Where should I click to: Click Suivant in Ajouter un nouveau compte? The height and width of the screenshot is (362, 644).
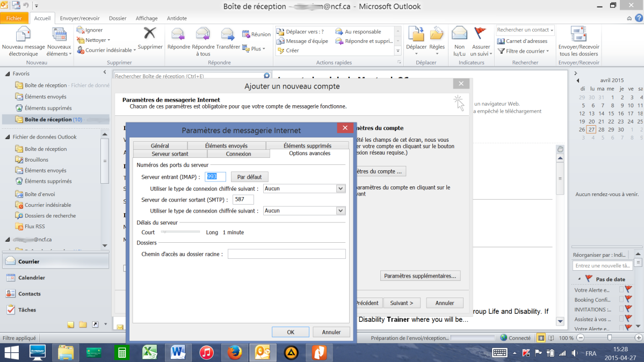pyautogui.click(x=401, y=303)
